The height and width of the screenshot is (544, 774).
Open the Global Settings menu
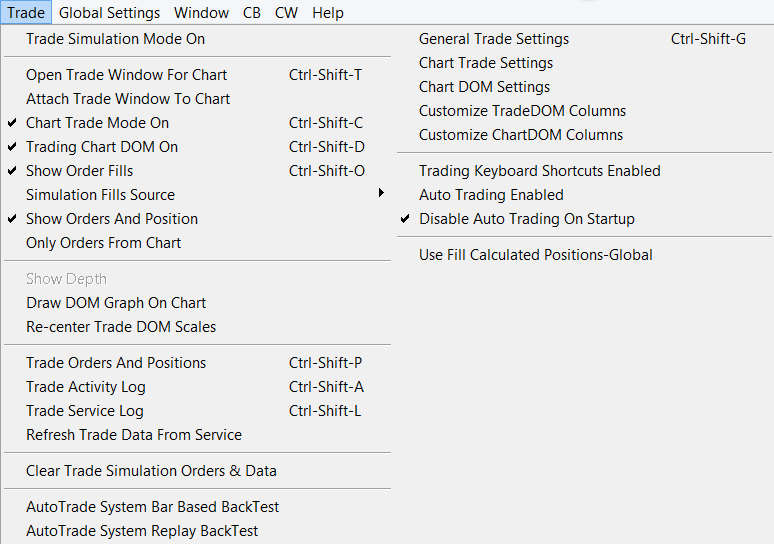(x=109, y=13)
